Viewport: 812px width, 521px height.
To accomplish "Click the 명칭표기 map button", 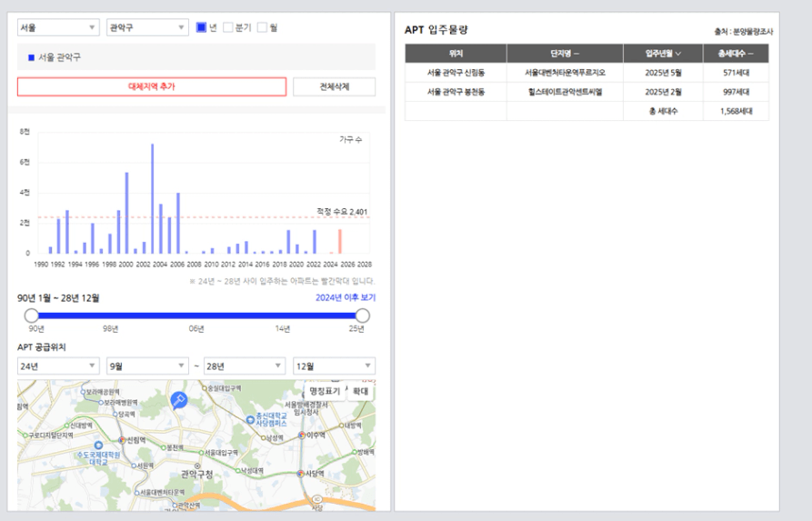I will click(x=325, y=391).
